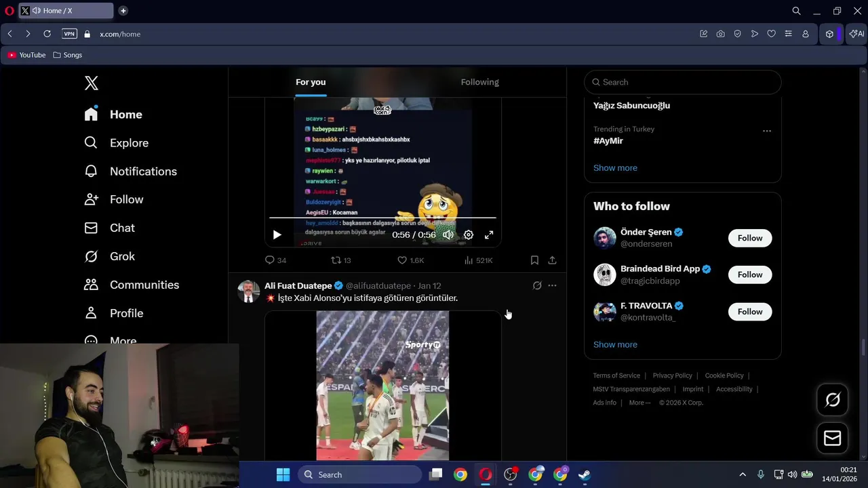The width and height of the screenshot is (868, 488).
Task: Open Opera Easy Setup menu icon
Action: [788, 34]
